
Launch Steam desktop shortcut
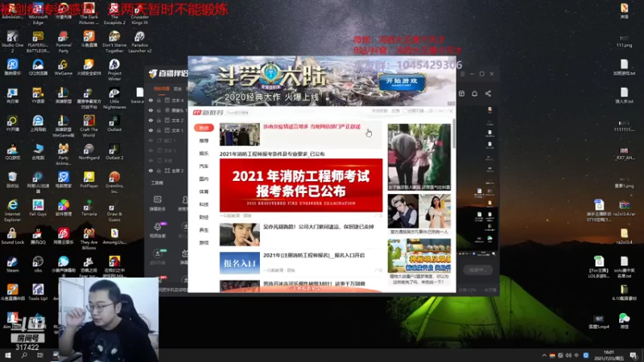(x=12, y=265)
